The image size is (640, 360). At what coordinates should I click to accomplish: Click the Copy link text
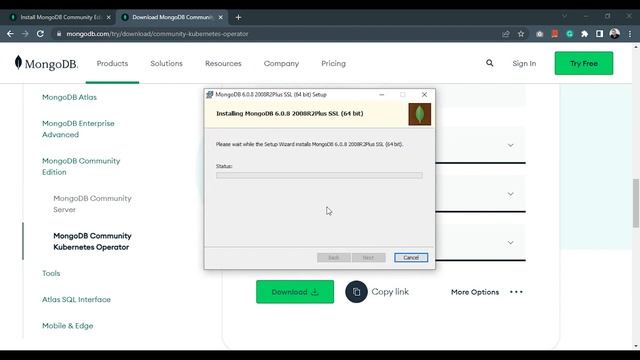pyautogui.click(x=390, y=291)
